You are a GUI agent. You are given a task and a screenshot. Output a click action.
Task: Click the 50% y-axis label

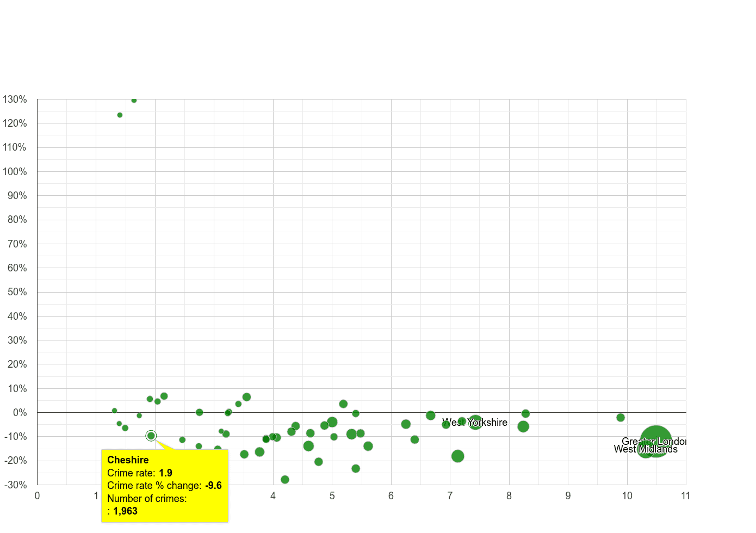[x=17, y=292]
